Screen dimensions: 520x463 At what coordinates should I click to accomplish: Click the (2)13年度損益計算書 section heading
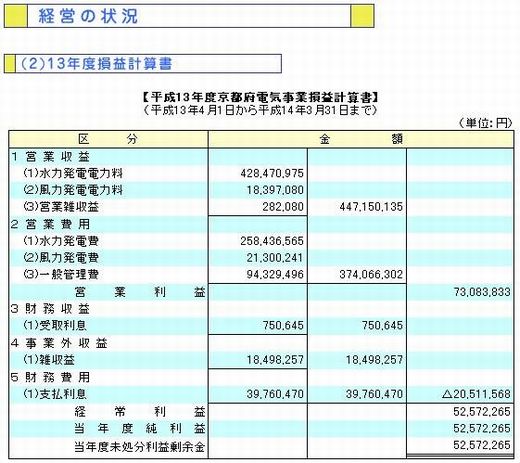tap(143, 64)
